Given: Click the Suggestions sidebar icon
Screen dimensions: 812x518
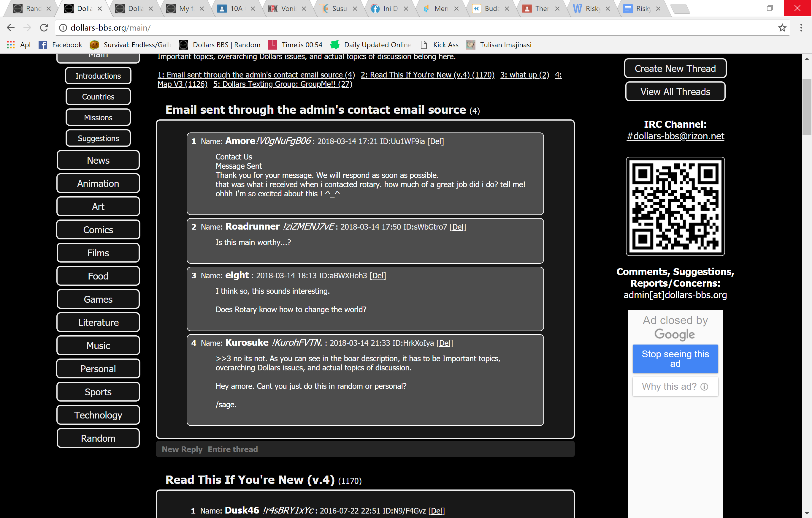Looking at the screenshot, I should (x=98, y=138).
